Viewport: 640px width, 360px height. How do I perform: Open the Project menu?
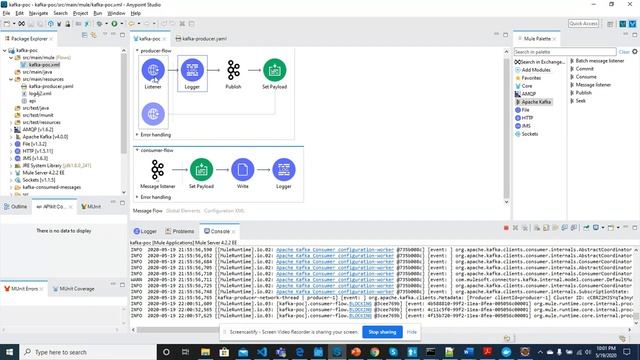[80, 13]
